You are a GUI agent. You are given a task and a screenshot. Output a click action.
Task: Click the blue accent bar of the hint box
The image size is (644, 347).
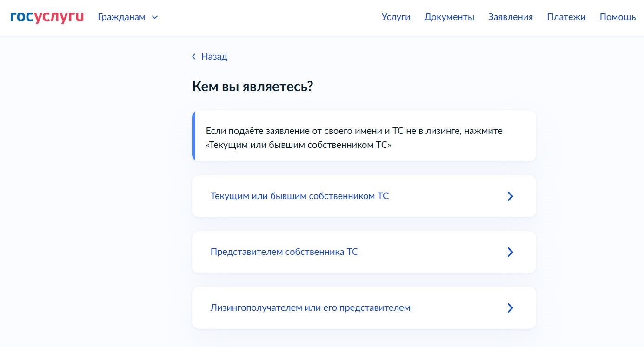[194, 136]
